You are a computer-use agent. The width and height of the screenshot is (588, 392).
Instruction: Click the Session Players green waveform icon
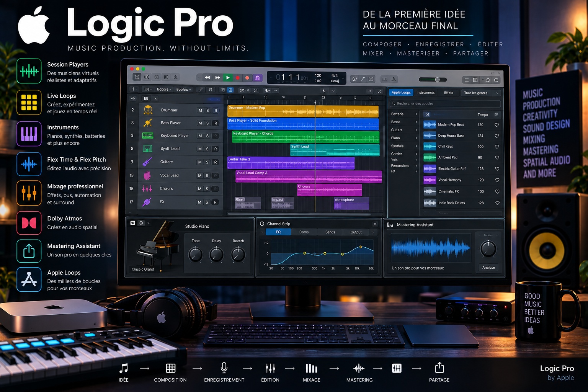[29, 71]
